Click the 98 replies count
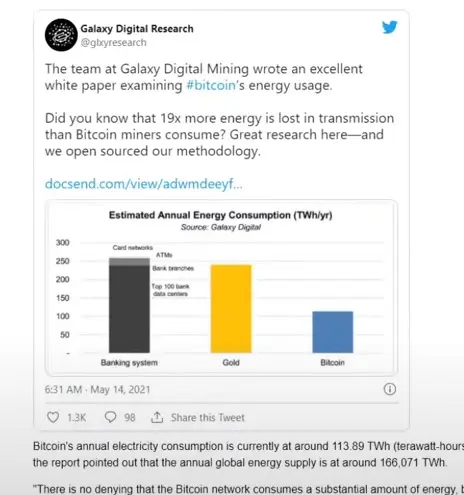The height and width of the screenshot is (495, 464). click(130, 418)
